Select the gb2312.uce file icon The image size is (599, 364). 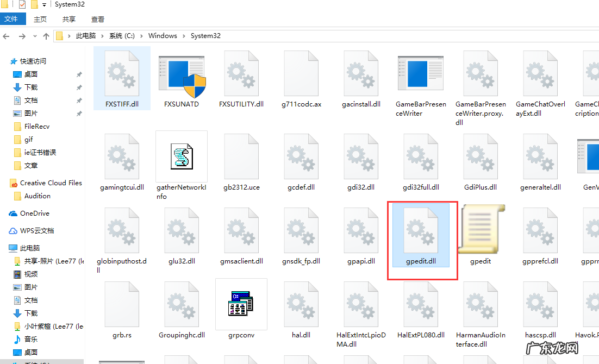pos(241,157)
